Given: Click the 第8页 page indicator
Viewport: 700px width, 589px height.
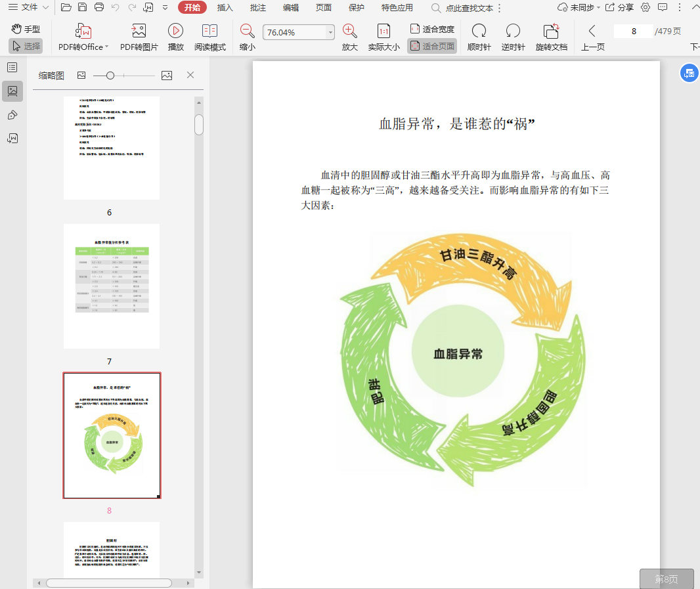Looking at the screenshot, I should 667,578.
